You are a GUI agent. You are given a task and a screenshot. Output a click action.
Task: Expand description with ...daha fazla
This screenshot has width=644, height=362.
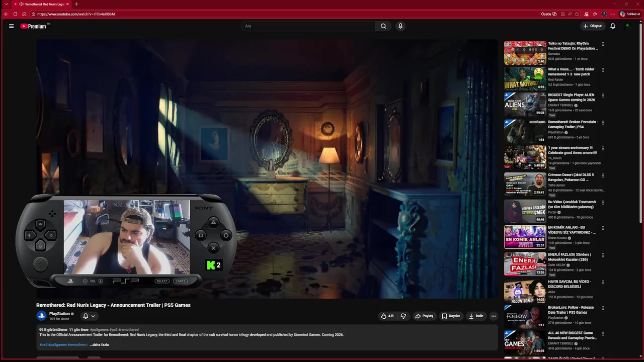(99, 344)
